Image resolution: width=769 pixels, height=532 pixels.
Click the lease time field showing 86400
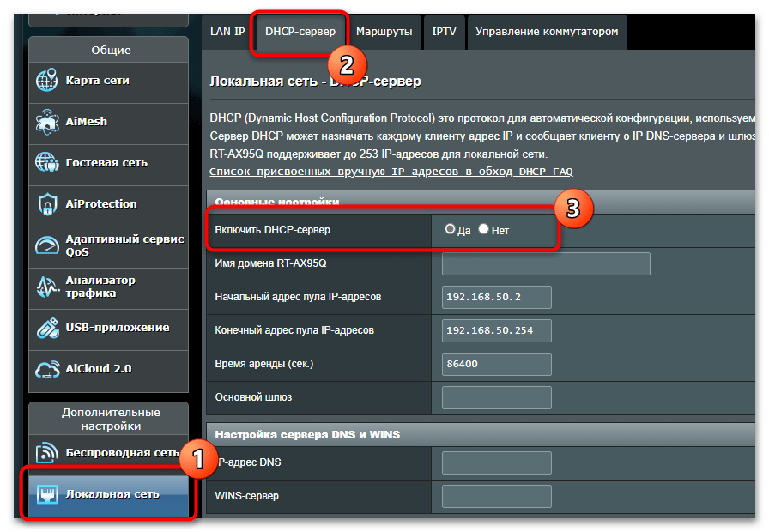click(496, 364)
